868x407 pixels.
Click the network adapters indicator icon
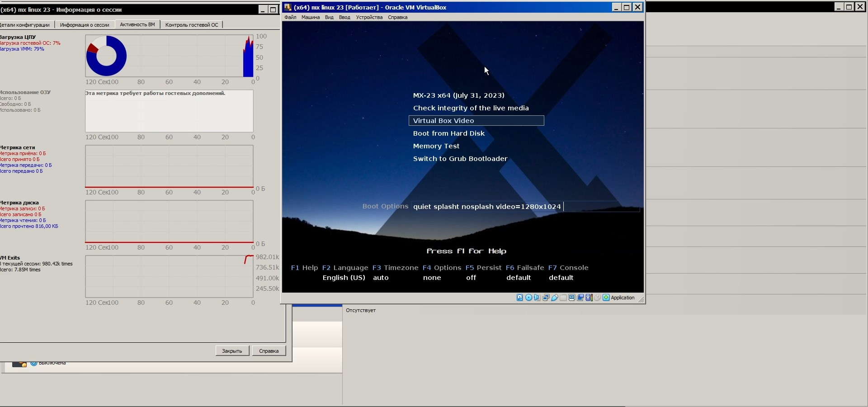tap(546, 298)
